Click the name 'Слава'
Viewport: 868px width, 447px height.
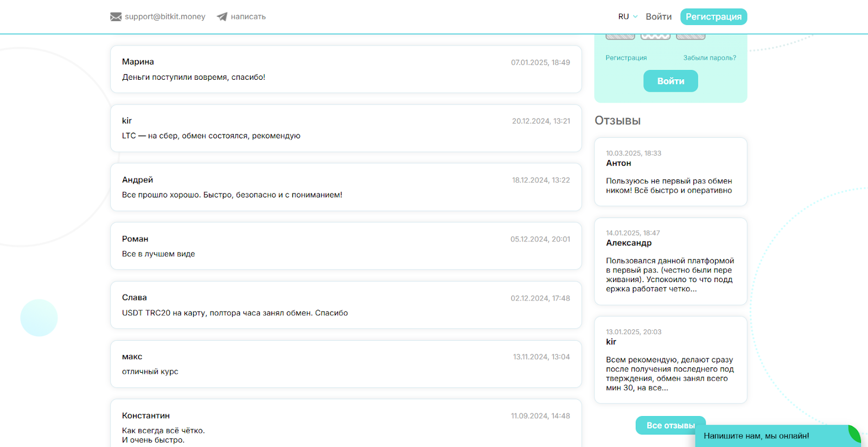[x=135, y=297]
